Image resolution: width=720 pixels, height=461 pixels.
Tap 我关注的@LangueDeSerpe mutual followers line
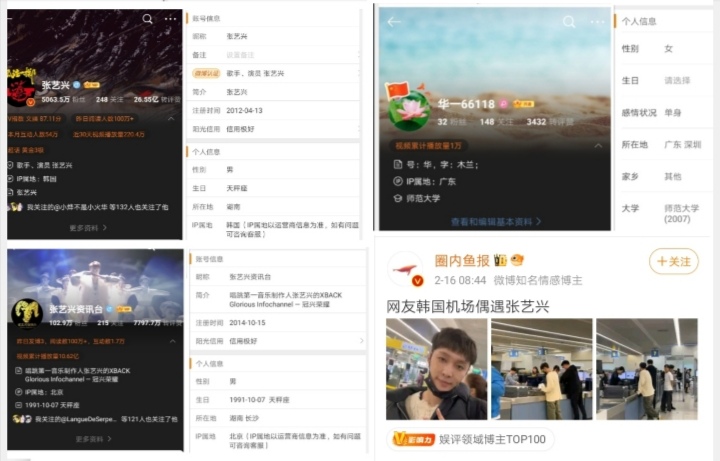point(95,419)
